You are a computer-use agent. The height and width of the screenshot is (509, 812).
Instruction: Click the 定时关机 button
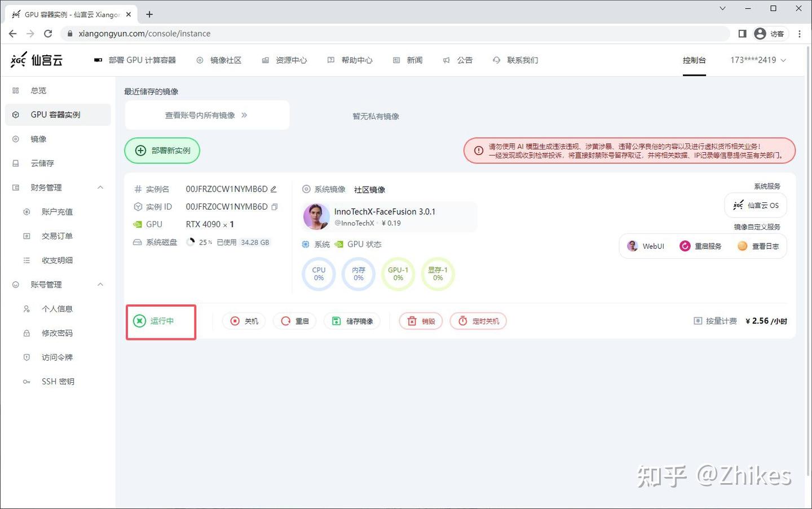478,321
